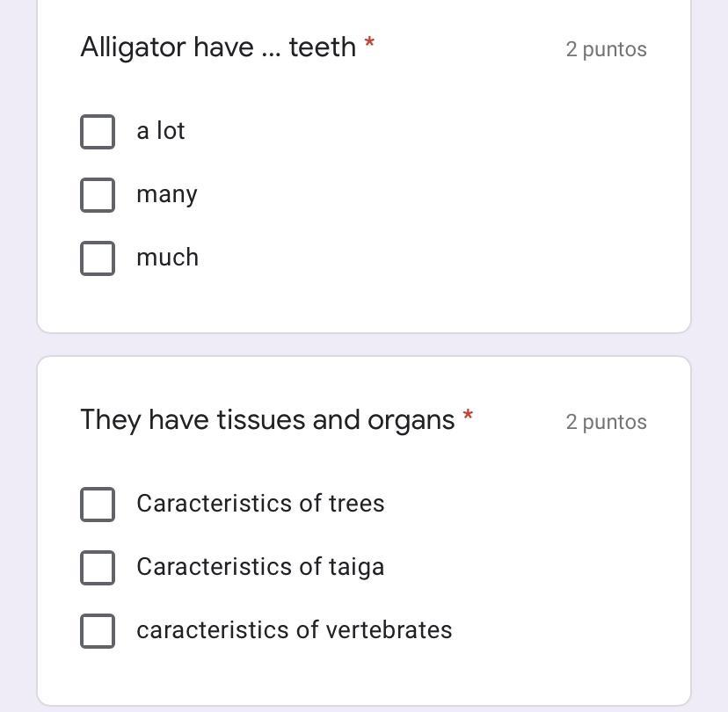Click the lavender gap between question cards

click(x=364, y=345)
